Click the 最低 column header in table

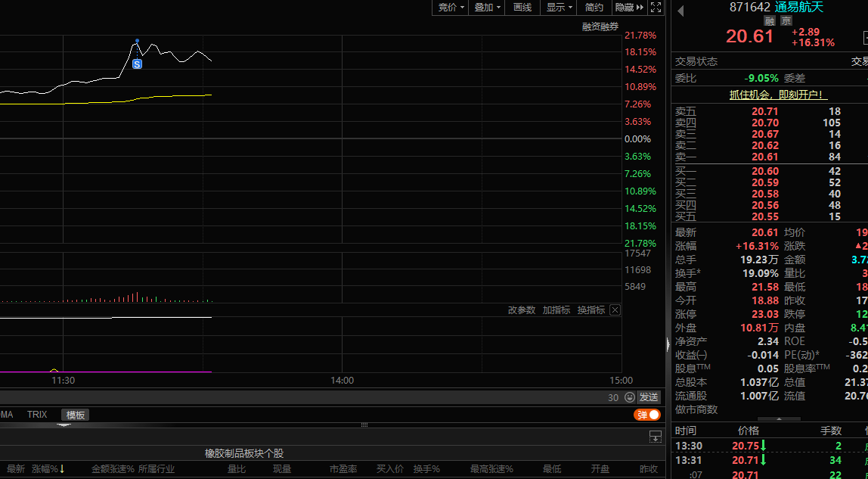552,468
